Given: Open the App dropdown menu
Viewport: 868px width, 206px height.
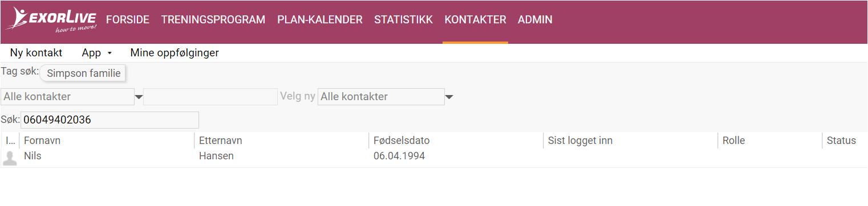Looking at the screenshot, I should 97,53.
